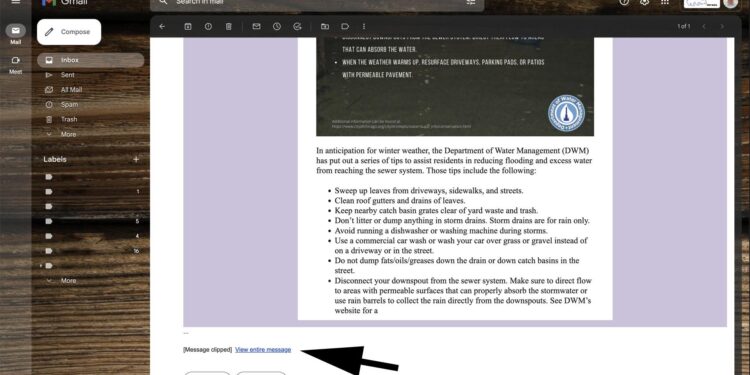The image size is (750, 375).
Task: Open the Inbox folder
Action: point(90,60)
